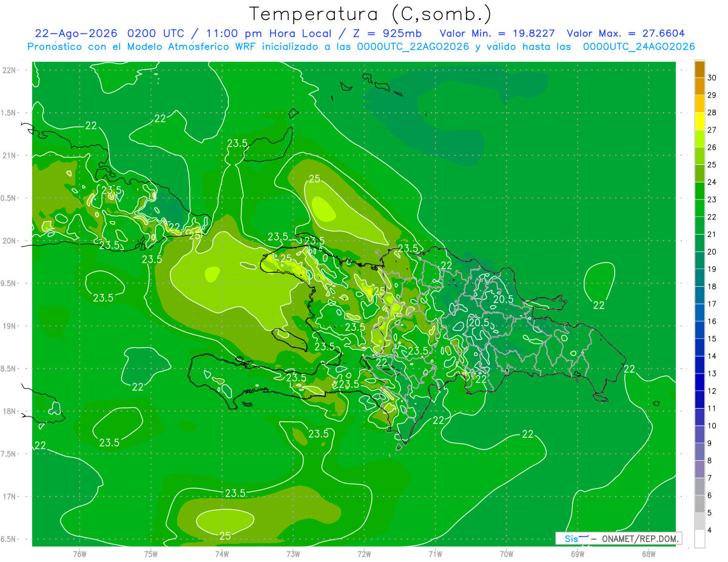Click the color scale label "25"
This screenshot has height=562, width=728.
(x=712, y=164)
